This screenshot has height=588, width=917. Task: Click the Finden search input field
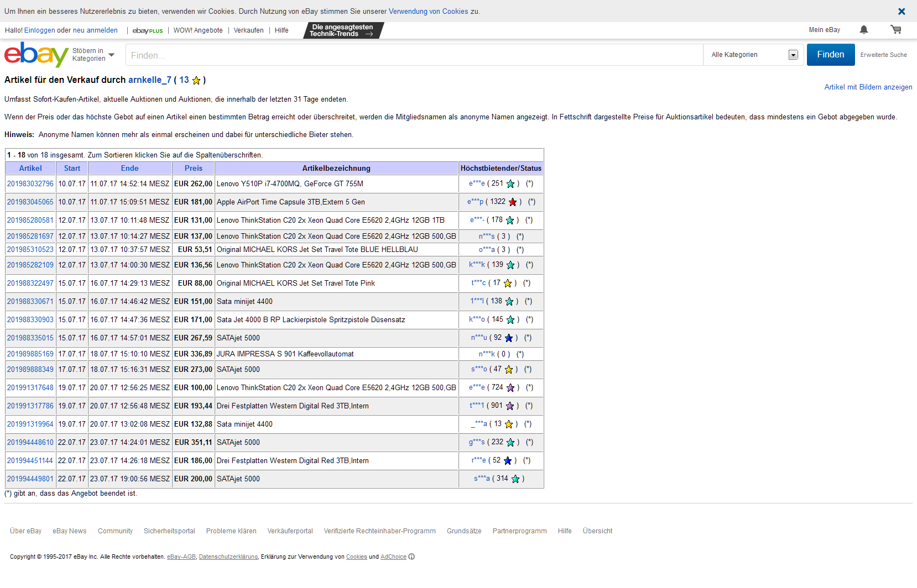414,55
